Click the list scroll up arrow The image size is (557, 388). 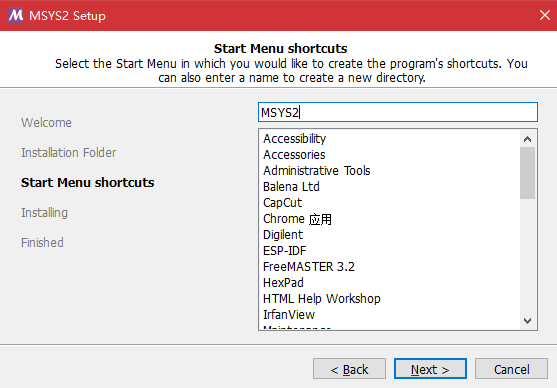[x=528, y=139]
